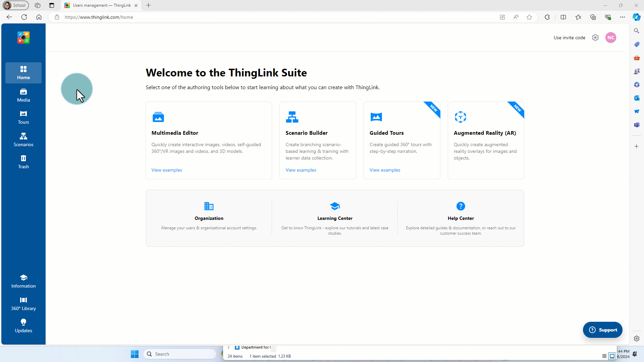Open the Learning Center tile

(335, 218)
